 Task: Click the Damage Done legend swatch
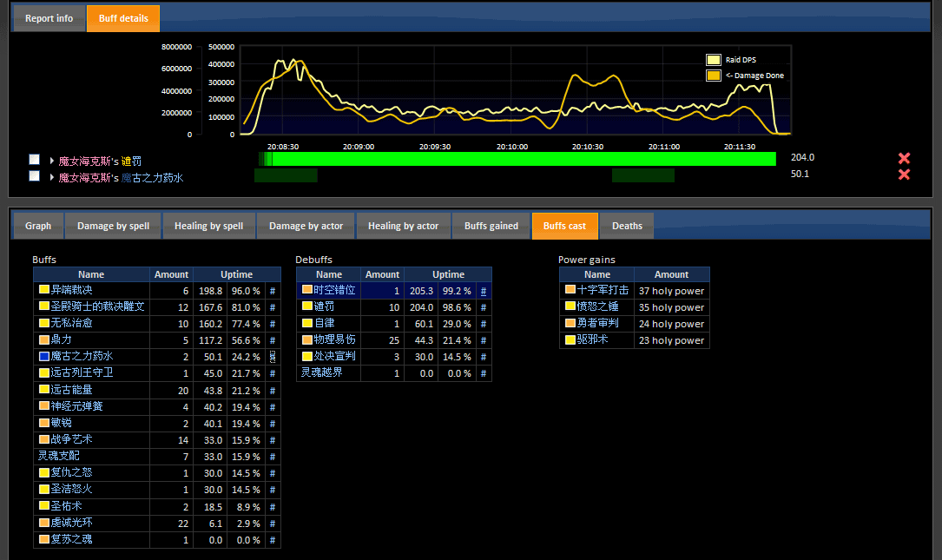(713, 76)
